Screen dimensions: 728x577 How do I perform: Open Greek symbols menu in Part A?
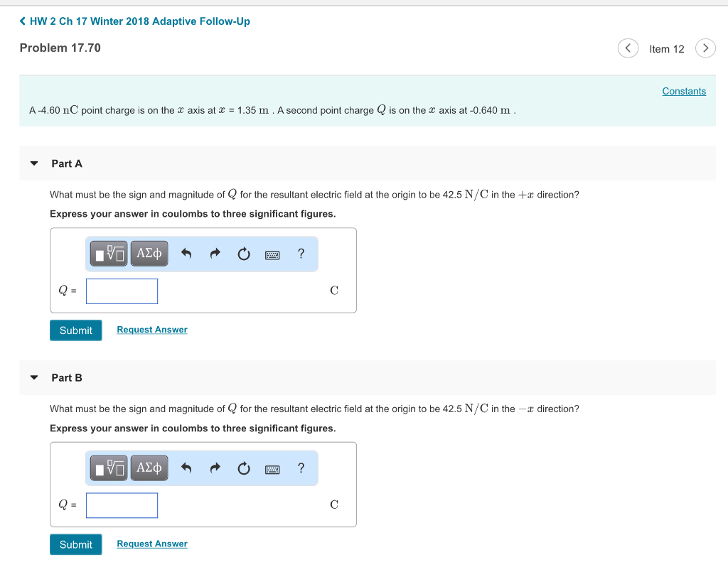pos(149,253)
